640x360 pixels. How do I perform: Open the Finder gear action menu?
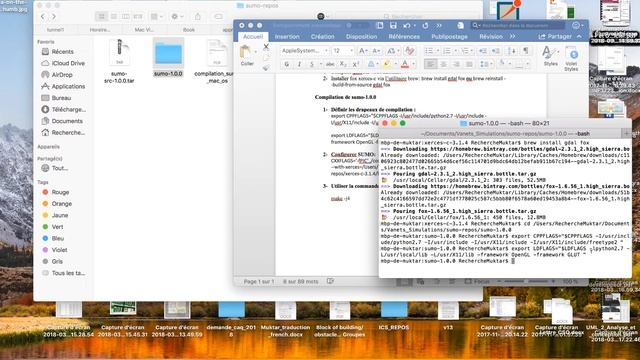click(177, 16)
